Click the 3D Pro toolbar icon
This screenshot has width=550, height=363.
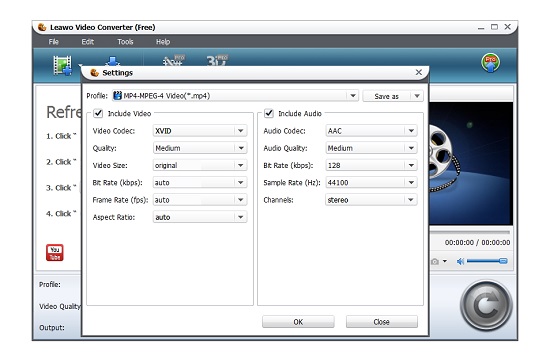point(217,60)
